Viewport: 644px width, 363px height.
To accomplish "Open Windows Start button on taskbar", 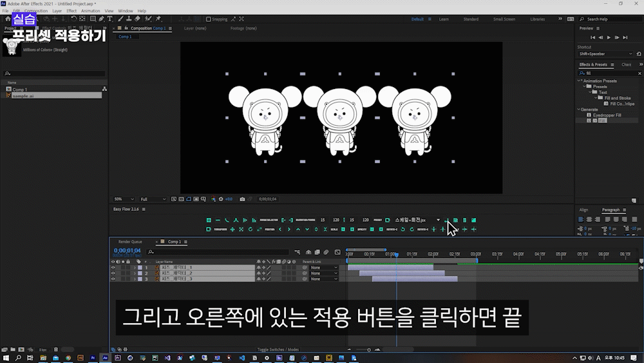I will point(6,358).
